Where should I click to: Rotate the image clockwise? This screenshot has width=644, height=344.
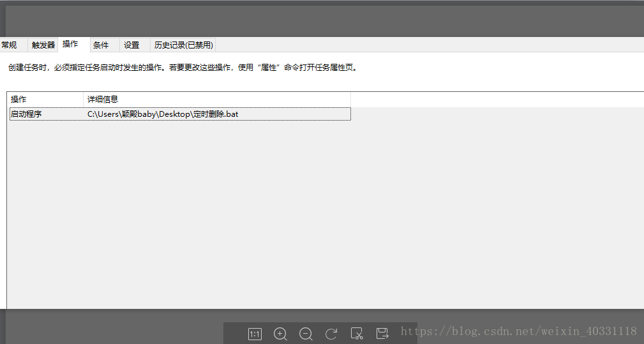(x=331, y=334)
